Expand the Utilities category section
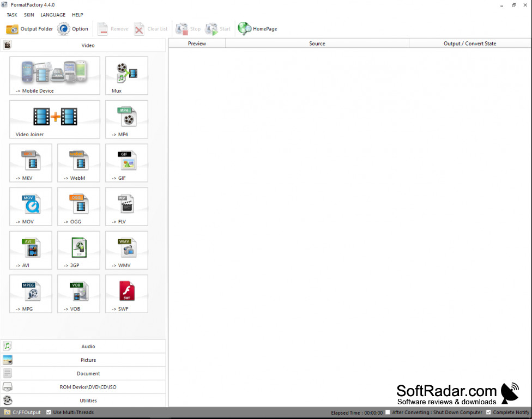This screenshot has width=532, height=419. click(x=83, y=400)
